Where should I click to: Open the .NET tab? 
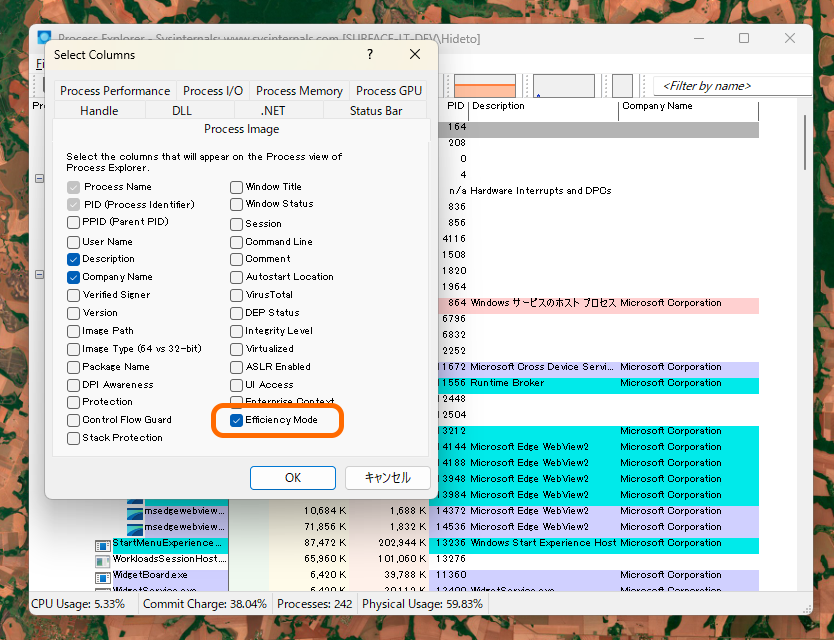(x=273, y=111)
